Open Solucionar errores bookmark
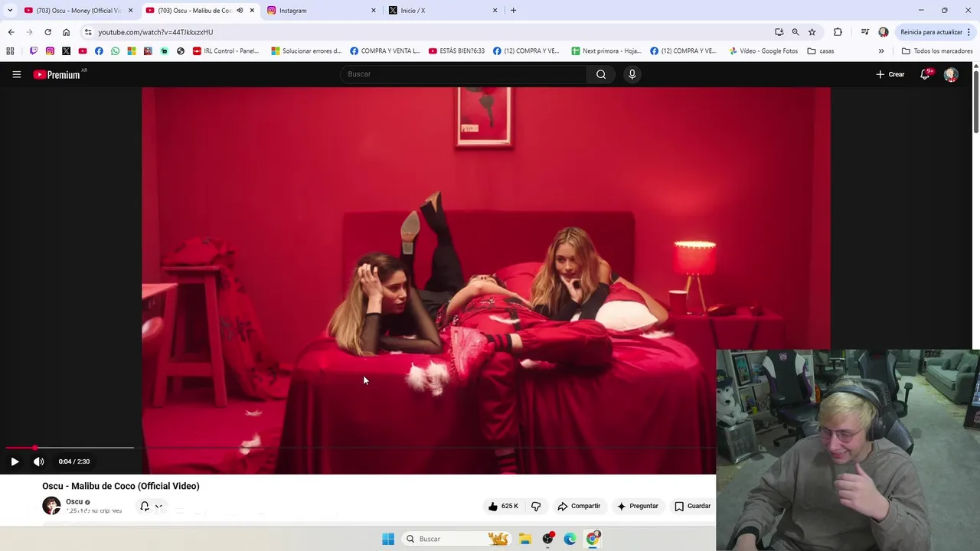The width and height of the screenshot is (980, 551). click(306, 51)
